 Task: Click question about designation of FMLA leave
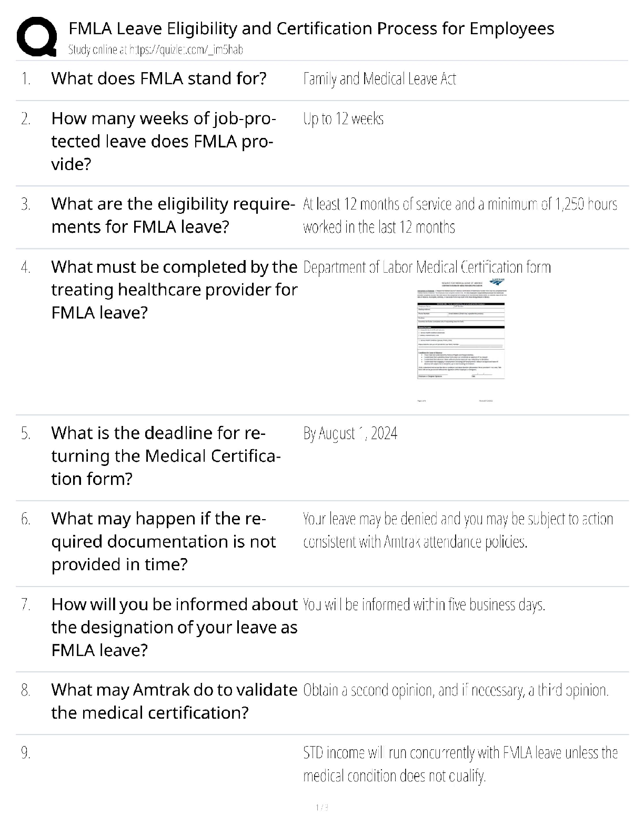click(174, 627)
